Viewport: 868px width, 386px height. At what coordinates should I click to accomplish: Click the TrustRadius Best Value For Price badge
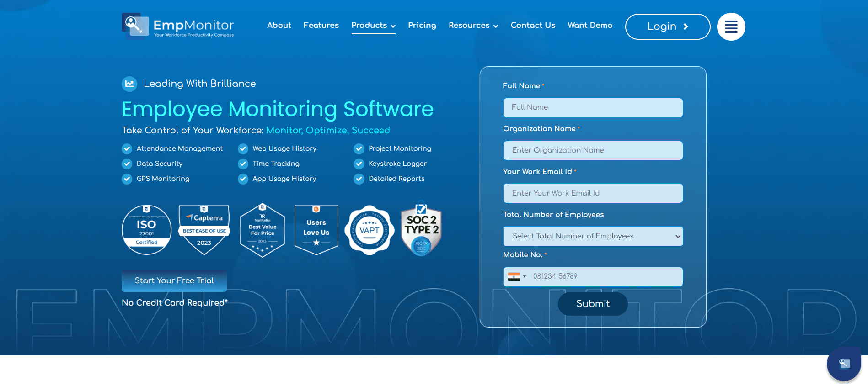point(262,230)
